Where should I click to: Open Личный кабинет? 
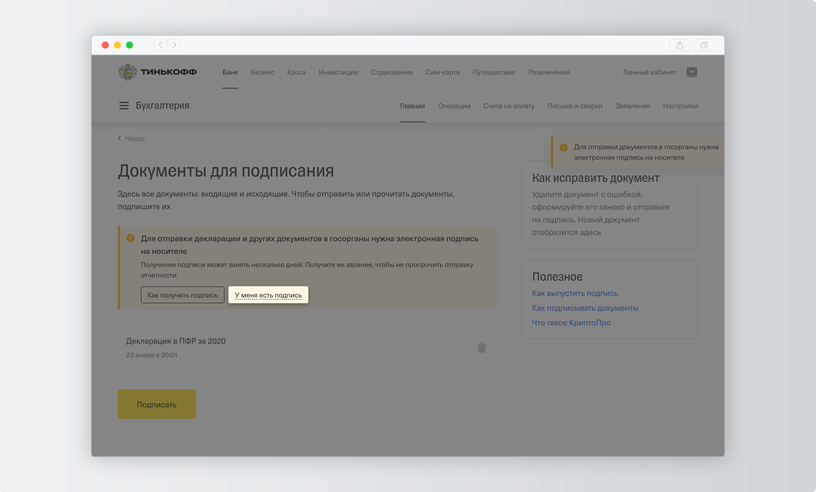click(x=649, y=72)
